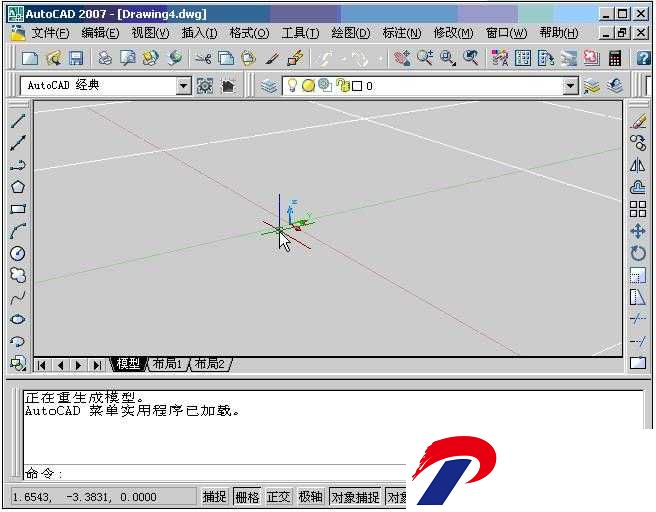Screen dimensions: 656x512
Task: Select the Array modify tool
Action: (638, 209)
